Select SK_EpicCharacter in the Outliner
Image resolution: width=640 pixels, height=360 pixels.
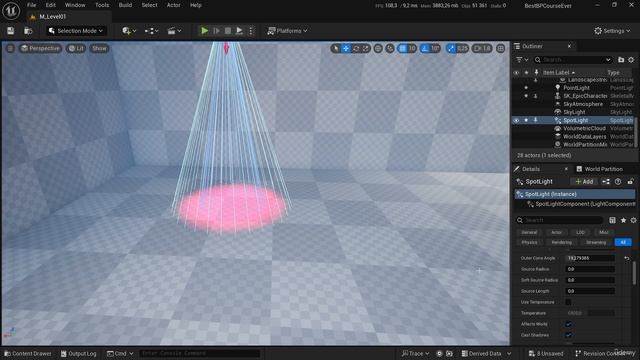(584, 96)
